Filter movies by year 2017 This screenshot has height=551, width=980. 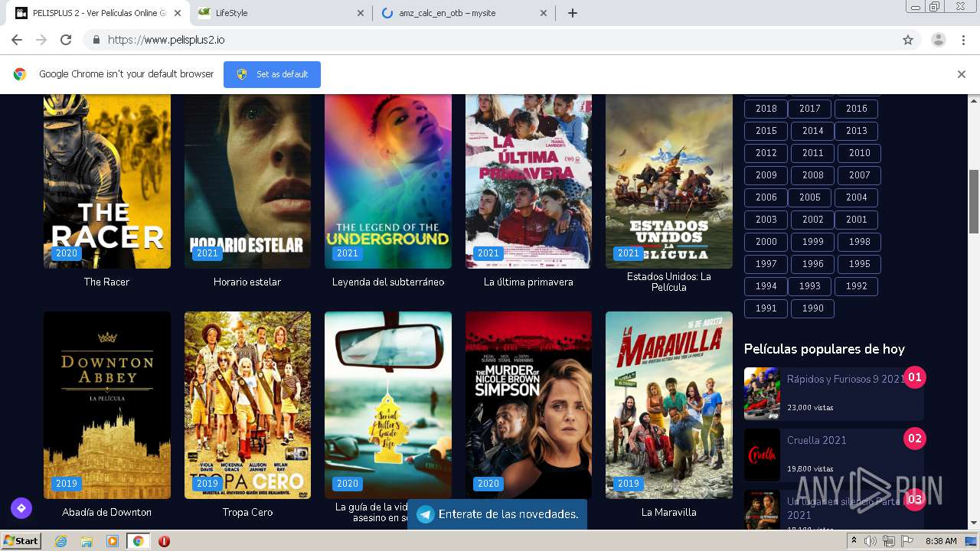point(809,109)
